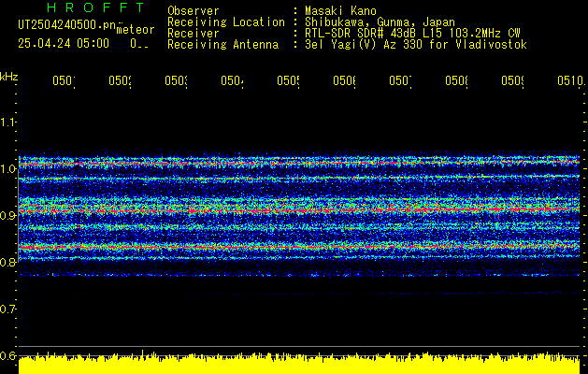The height and width of the screenshot is (374, 588).
Task: Click the 0.8 frequency axis label
Action: point(7,262)
